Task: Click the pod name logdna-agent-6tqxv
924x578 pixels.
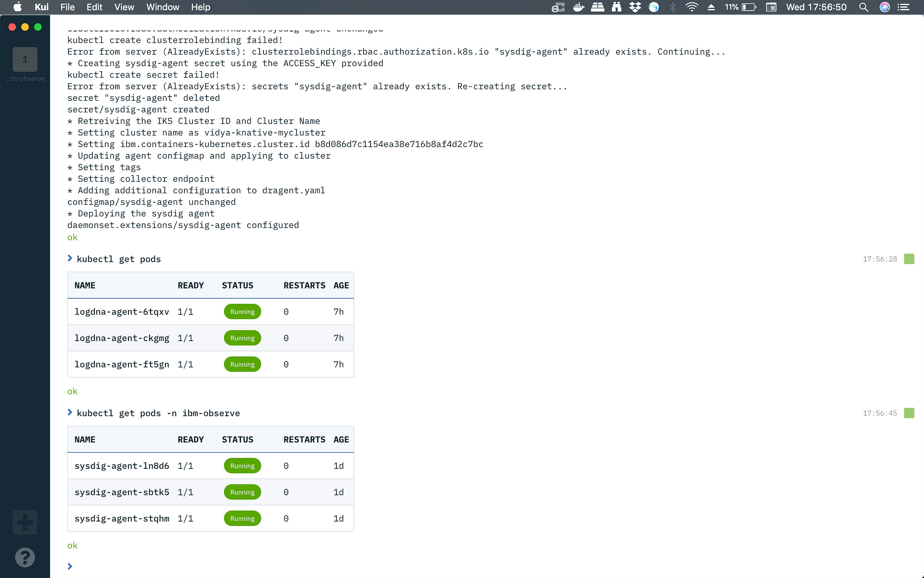Action: tap(122, 312)
